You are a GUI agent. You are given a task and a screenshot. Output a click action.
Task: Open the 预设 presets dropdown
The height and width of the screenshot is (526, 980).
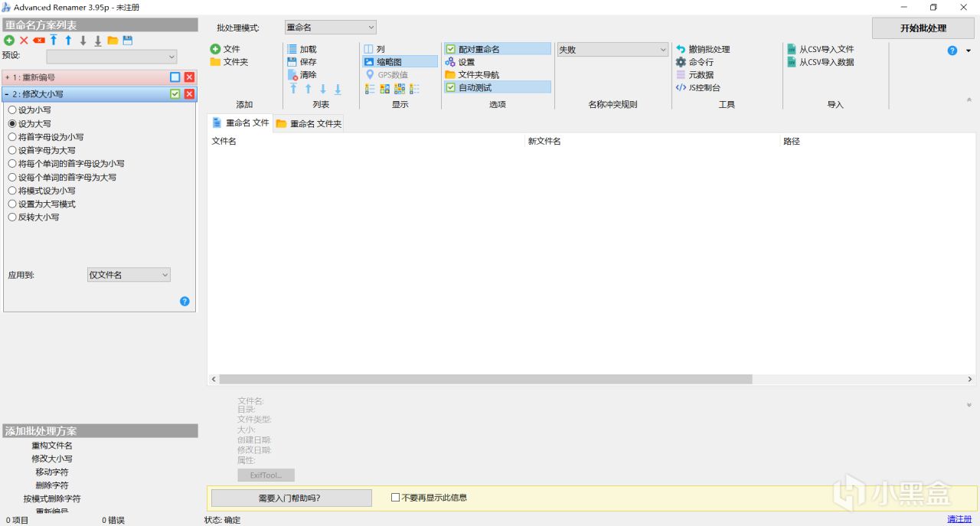(112, 57)
